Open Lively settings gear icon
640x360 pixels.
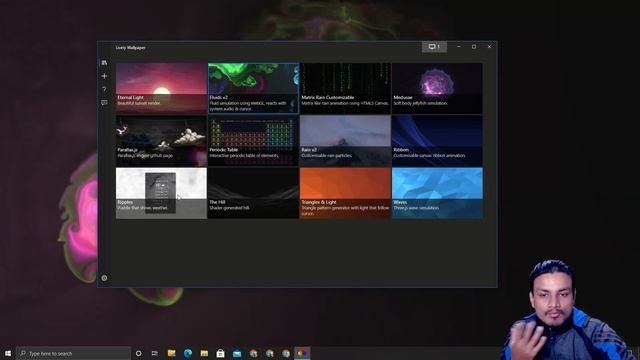point(104,278)
